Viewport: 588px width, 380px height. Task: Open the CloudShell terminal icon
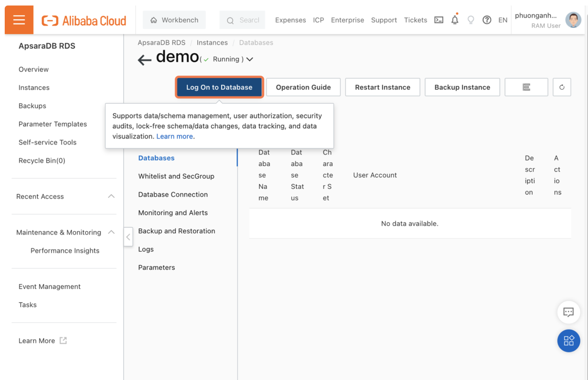click(438, 20)
